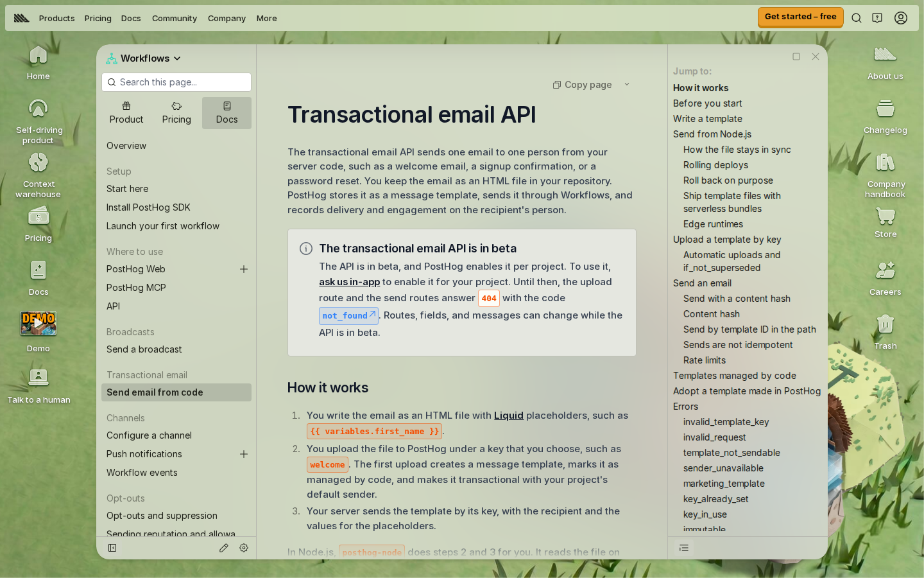The width and height of the screenshot is (924, 578).
Task: Click the edit pencil icon in sidebar footer
Action: coord(223,548)
